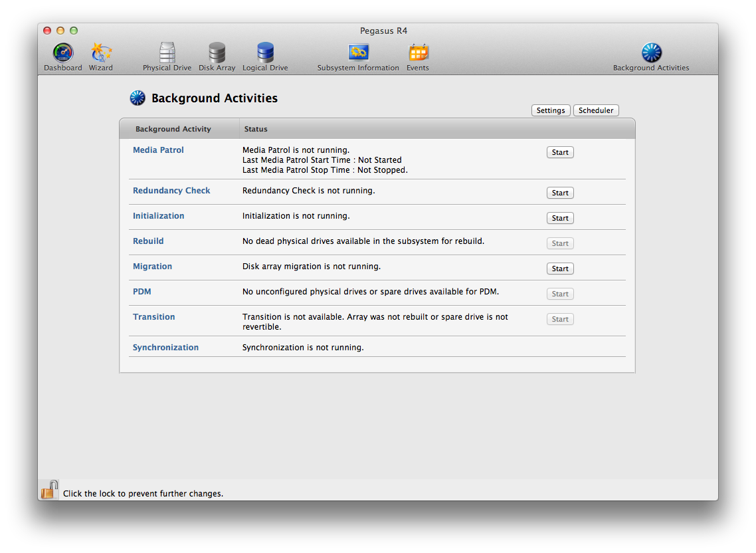Click the Status column header
Image resolution: width=756 pixels, height=553 pixels.
tap(256, 129)
